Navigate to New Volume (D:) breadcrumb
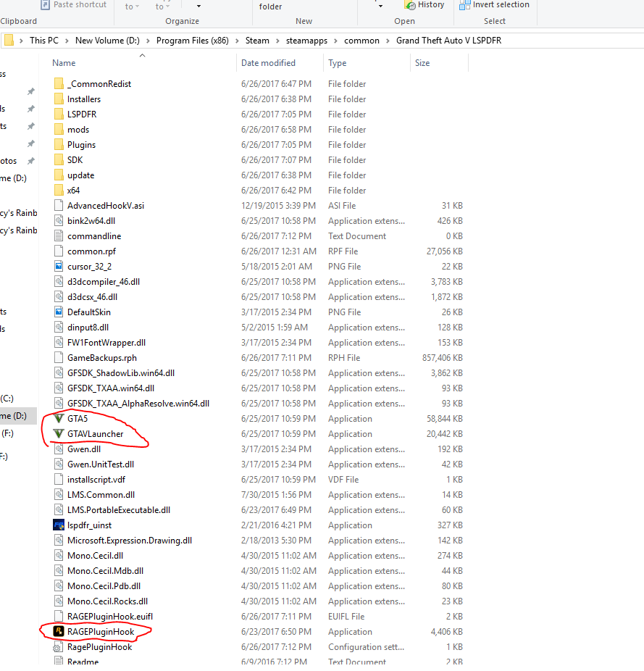 (x=107, y=41)
